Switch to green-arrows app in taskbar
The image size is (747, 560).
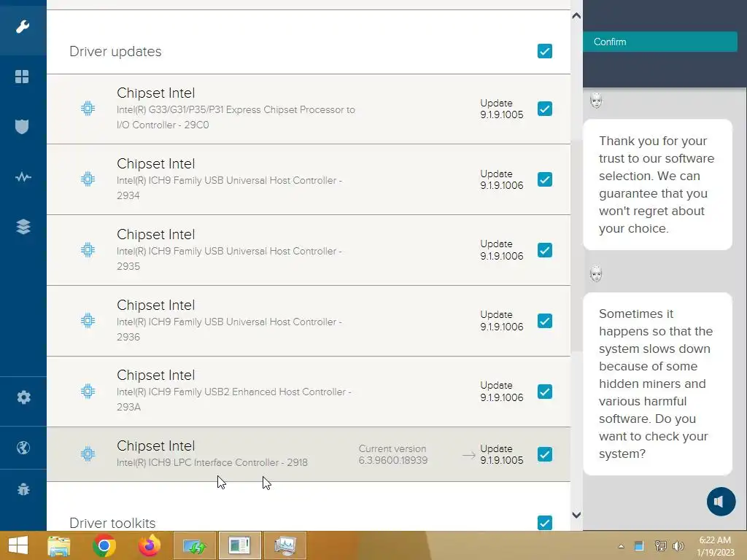click(194, 545)
